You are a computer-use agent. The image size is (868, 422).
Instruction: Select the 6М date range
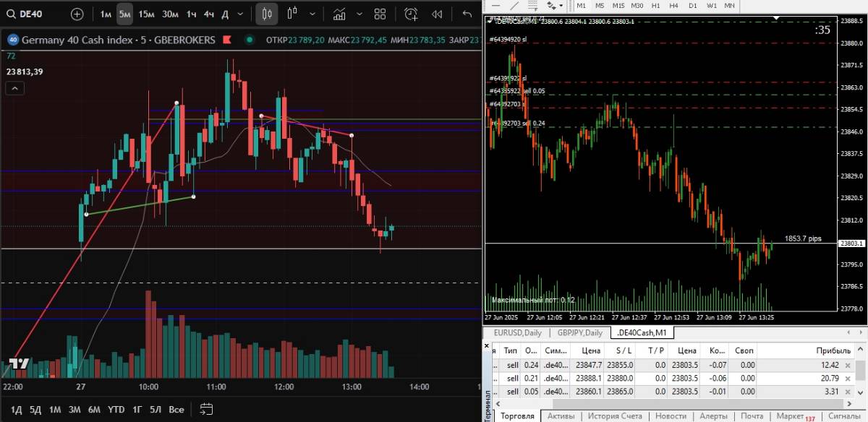(x=94, y=410)
